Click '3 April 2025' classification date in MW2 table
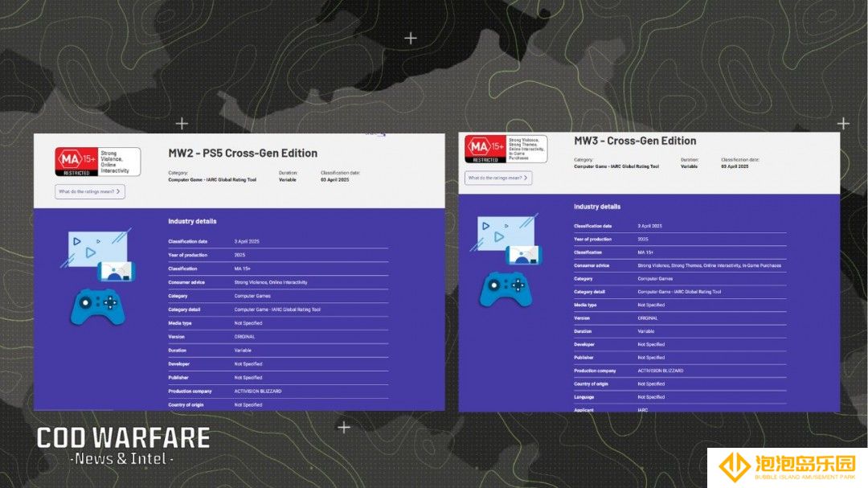The image size is (868, 488). click(247, 241)
